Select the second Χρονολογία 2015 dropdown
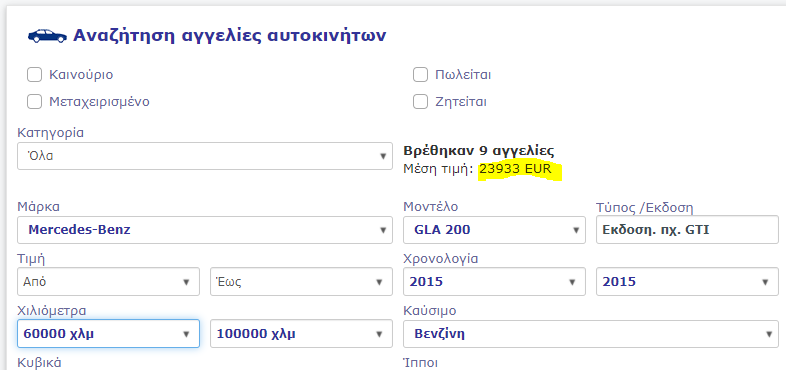The image size is (786, 370). tap(687, 282)
